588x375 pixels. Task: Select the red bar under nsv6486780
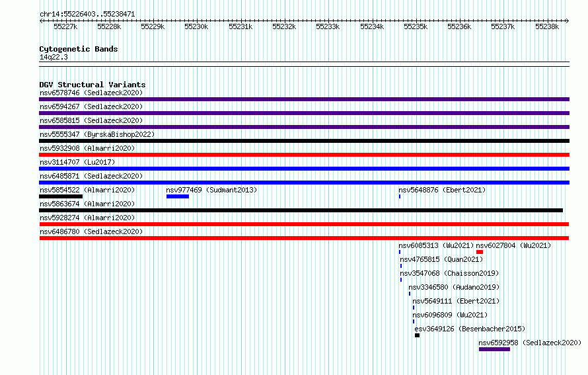(x=304, y=238)
